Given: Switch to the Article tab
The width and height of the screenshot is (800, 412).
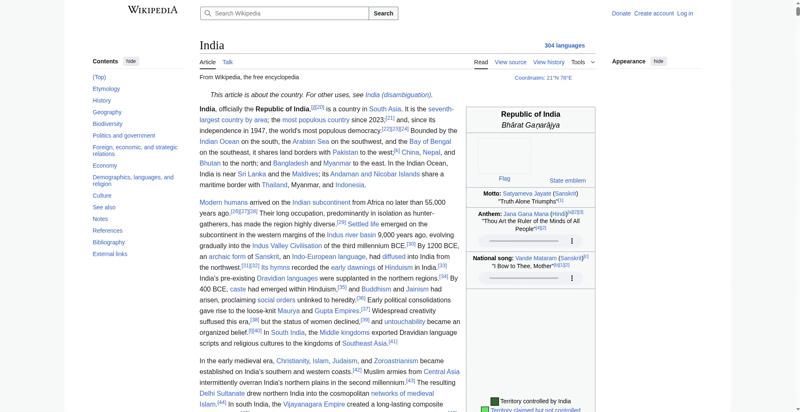Looking at the screenshot, I should pos(208,62).
